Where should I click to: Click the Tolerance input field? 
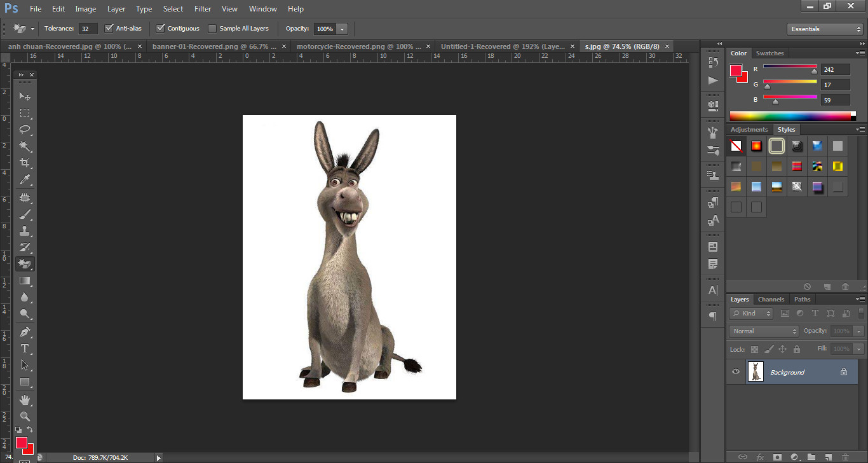[x=88, y=29]
